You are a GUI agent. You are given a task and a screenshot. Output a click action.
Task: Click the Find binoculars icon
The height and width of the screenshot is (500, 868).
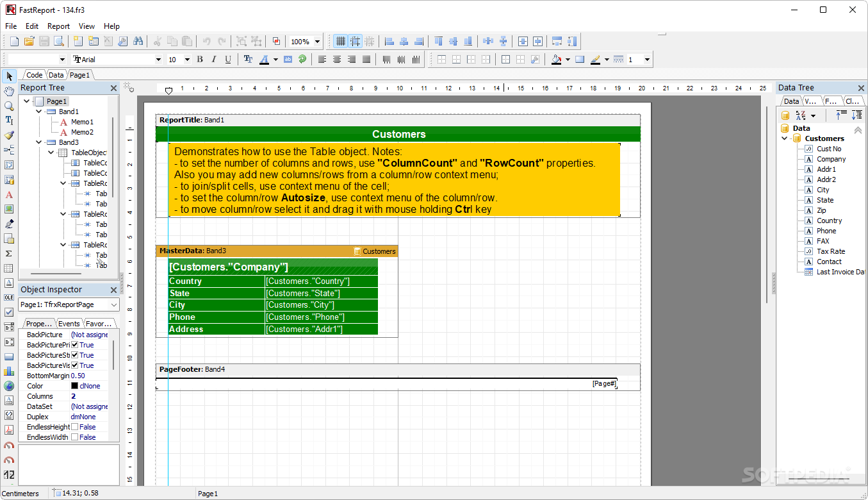tap(138, 41)
